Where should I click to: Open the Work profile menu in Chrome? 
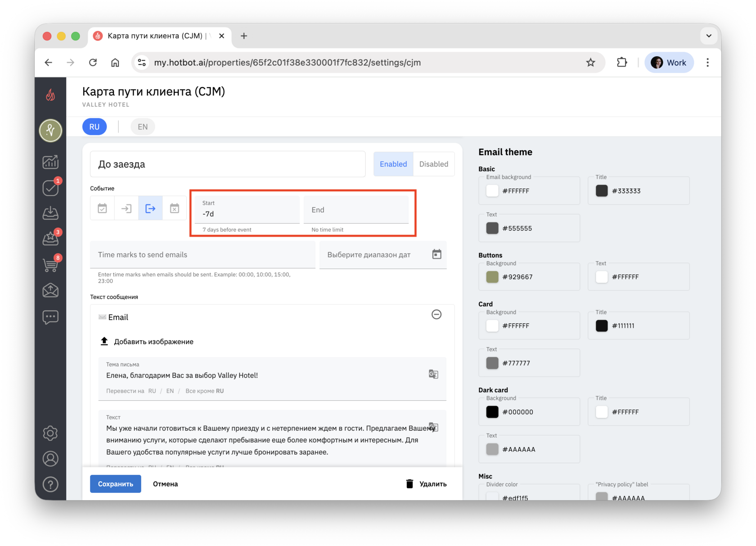pyautogui.click(x=669, y=63)
